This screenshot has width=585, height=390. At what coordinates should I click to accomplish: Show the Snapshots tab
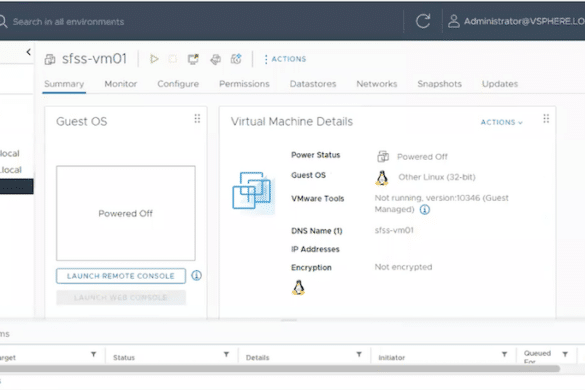click(439, 84)
